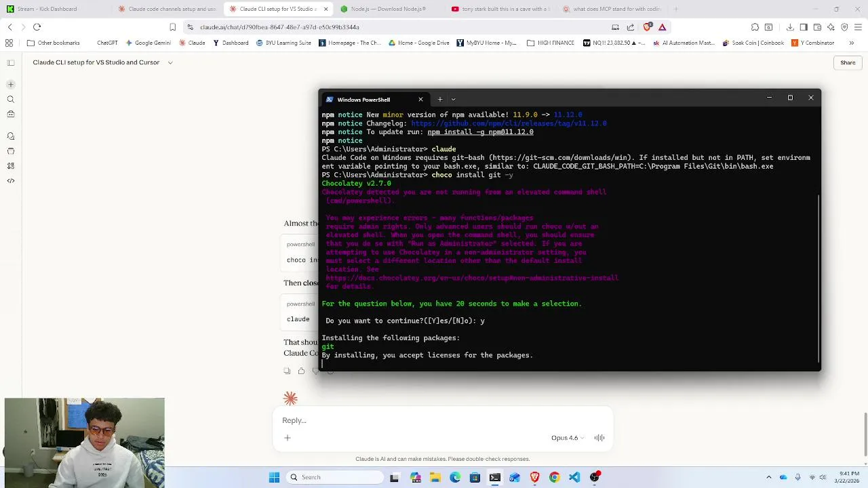Viewport: 868px width, 488px height.
Task: Click the npm changelog link in PowerShell
Action: [x=509, y=123]
